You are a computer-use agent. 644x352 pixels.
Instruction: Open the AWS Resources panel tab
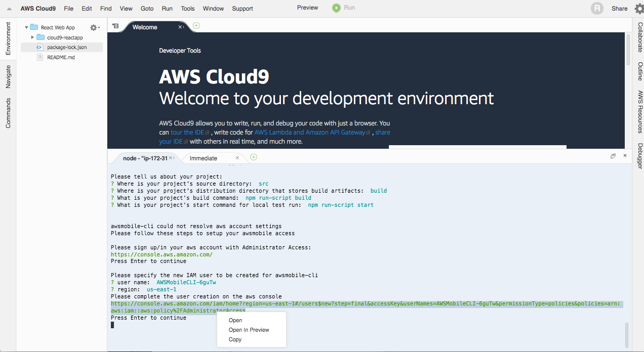[x=640, y=112]
